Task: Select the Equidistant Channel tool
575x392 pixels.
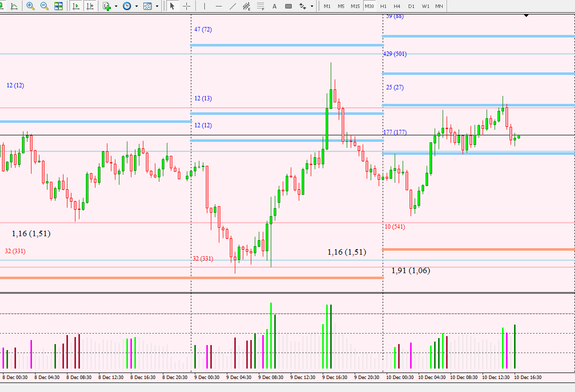Action: 246,6
